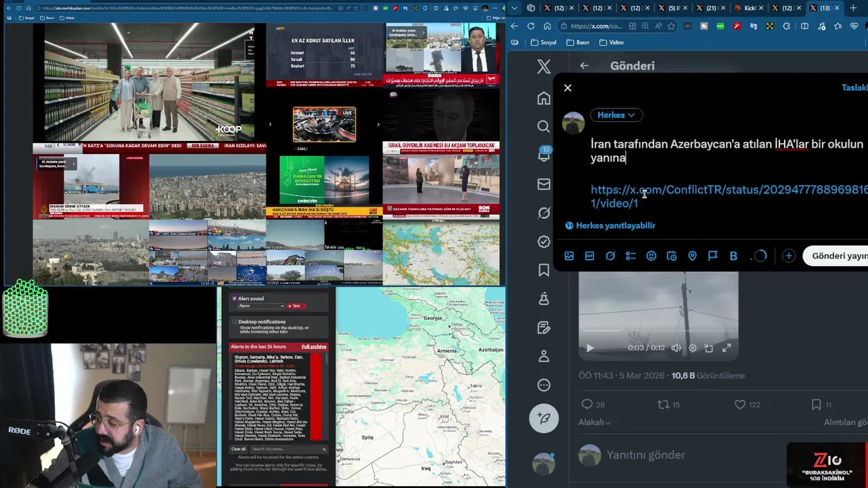Screen dimensions: 868x488
Task: Click the ConflictTR status link in the post
Action: (x=729, y=197)
